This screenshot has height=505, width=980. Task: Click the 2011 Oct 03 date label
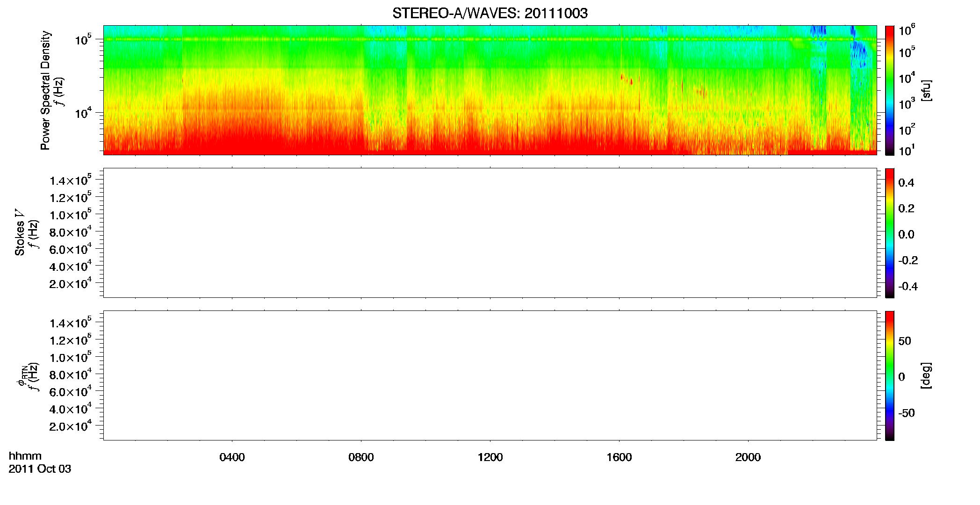coord(40,469)
